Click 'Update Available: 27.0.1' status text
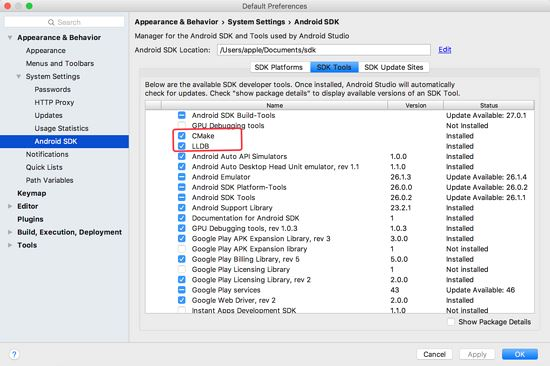The height and width of the screenshot is (366, 550). (486, 115)
